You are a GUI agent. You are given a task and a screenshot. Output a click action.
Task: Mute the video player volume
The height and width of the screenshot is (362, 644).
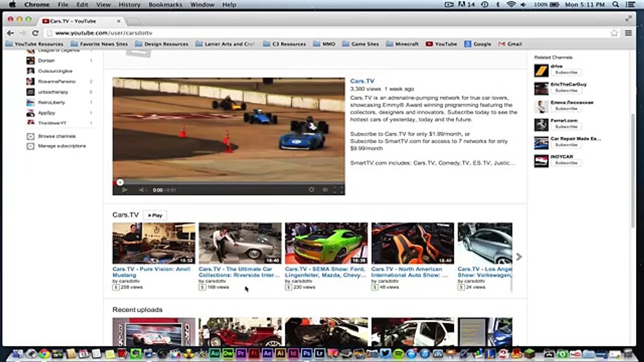142,190
